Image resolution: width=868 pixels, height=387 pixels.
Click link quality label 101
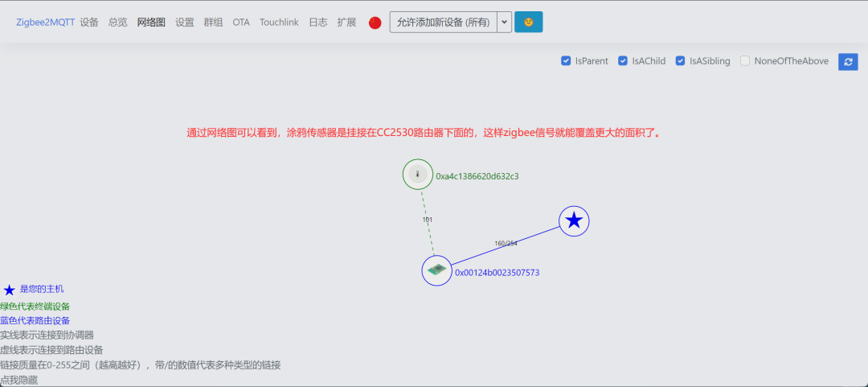coord(428,220)
